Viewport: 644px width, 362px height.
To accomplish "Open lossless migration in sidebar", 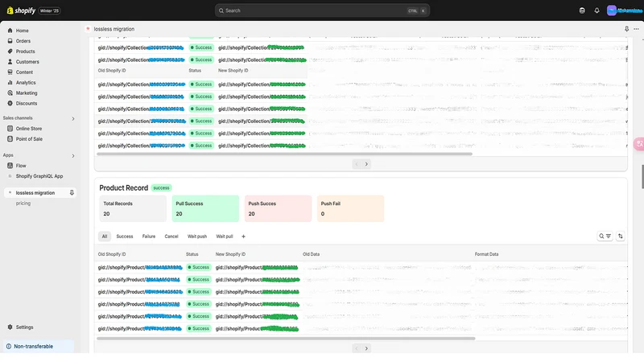I will [x=35, y=192].
